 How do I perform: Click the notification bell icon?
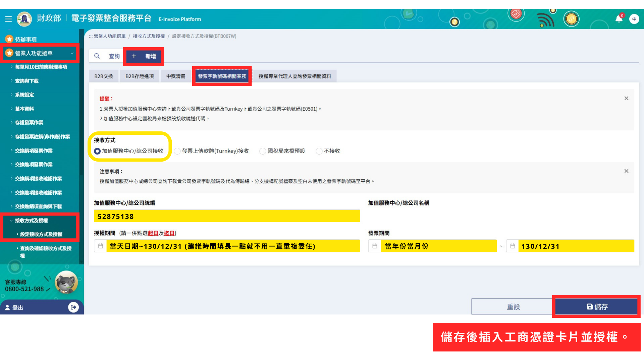pyautogui.click(x=619, y=19)
